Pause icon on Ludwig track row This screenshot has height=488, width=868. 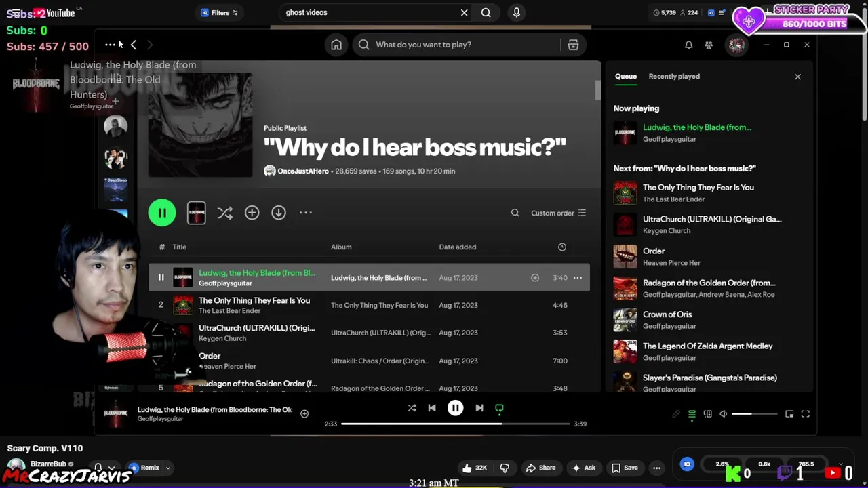coord(161,277)
